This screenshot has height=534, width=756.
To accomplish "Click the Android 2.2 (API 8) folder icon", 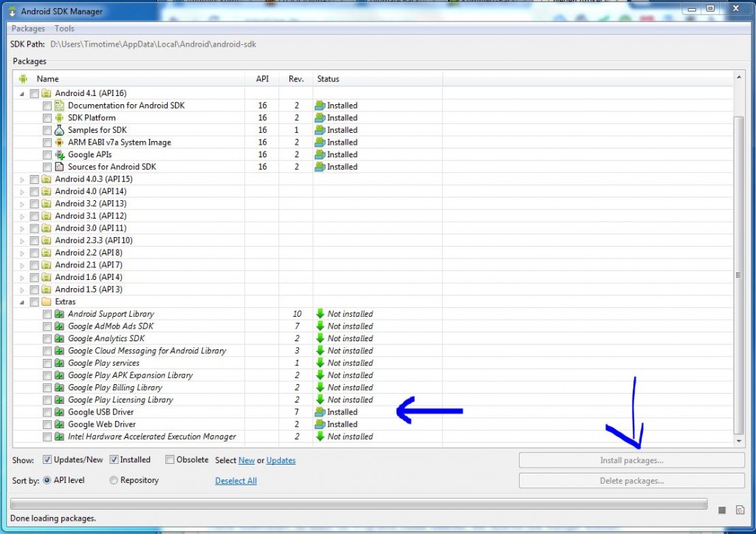I will click(47, 253).
